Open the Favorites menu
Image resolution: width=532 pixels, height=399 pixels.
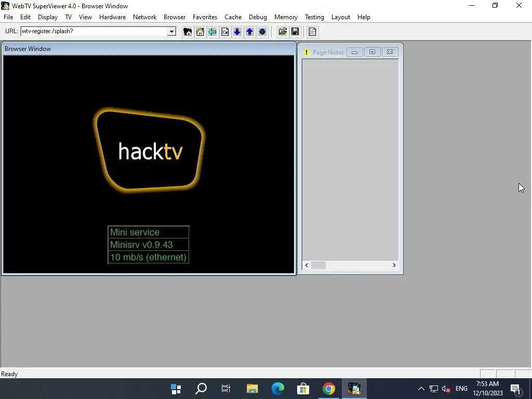coord(205,17)
